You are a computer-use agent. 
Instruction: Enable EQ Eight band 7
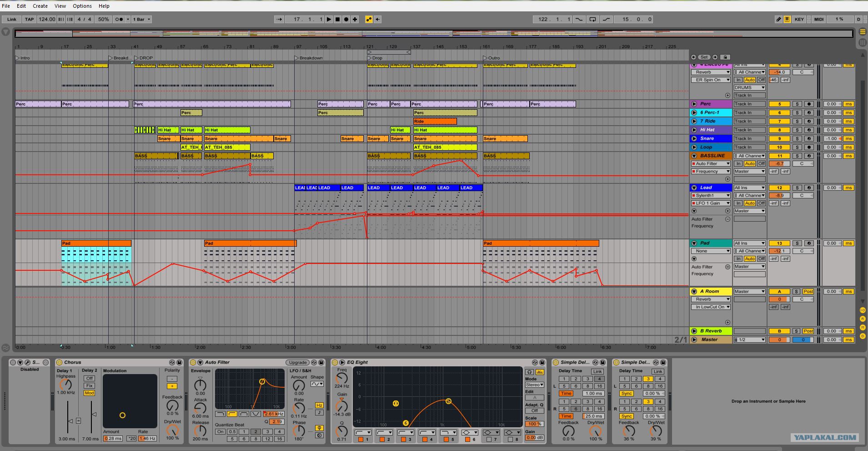489,439
